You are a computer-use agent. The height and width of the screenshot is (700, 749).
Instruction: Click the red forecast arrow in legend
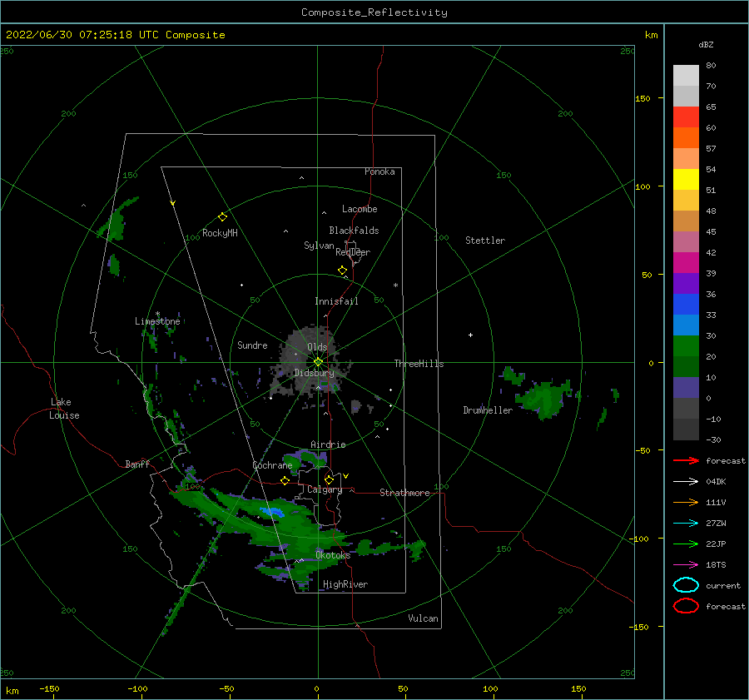[x=686, y=460]
